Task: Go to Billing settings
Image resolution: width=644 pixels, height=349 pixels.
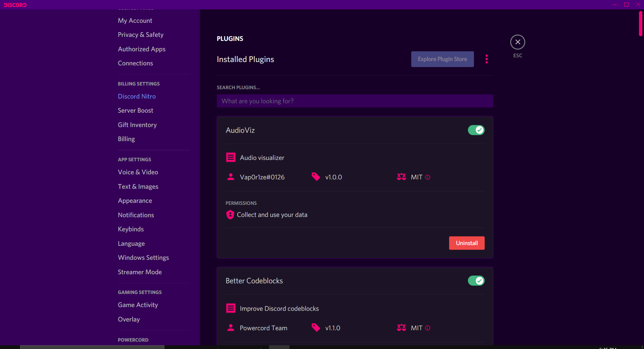Action: [126, 139]
